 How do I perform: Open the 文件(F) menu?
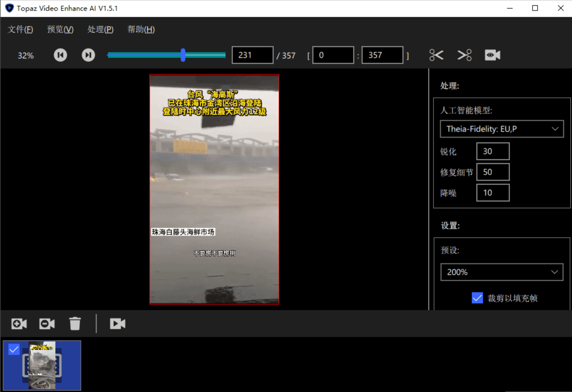pyautogui.click(x=20, y=29)
